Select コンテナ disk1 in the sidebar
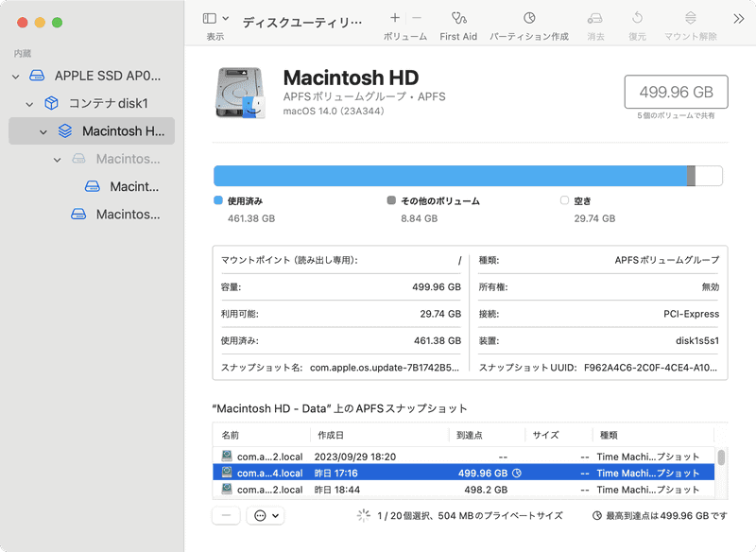The image size is (756, 552). click(92, 103)
